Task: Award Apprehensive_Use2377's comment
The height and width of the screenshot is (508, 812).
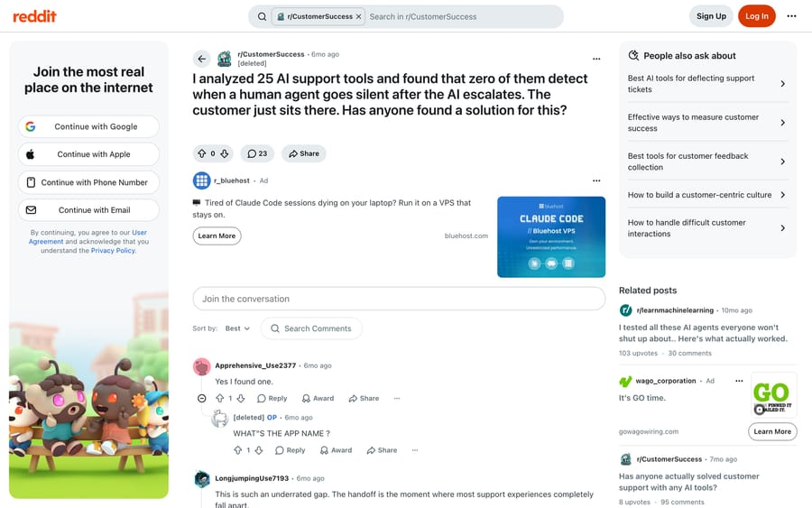Action: [318, 398]
